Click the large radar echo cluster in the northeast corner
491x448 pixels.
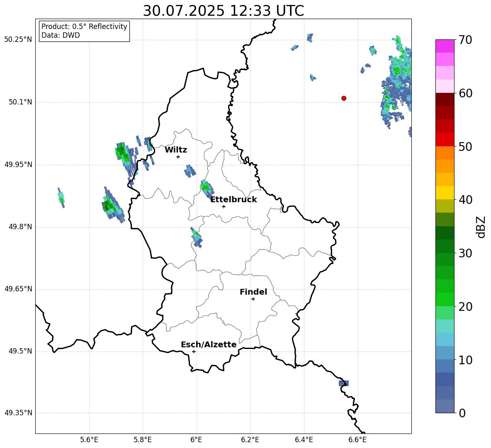point(397,82)
